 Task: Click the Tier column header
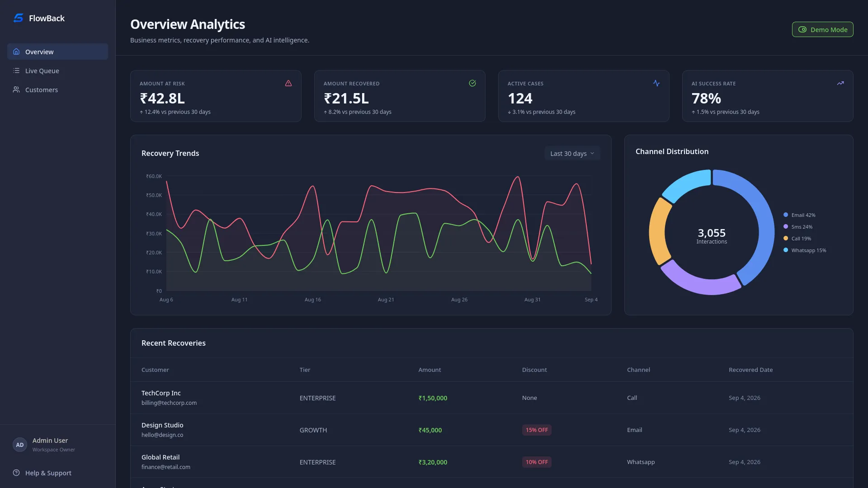coord(305,370)
